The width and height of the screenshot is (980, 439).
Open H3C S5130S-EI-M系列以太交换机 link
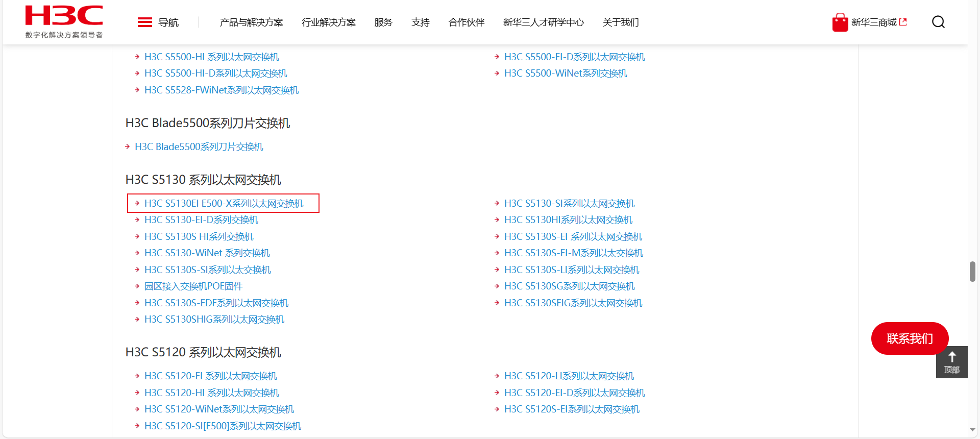[x=574, y=253]
